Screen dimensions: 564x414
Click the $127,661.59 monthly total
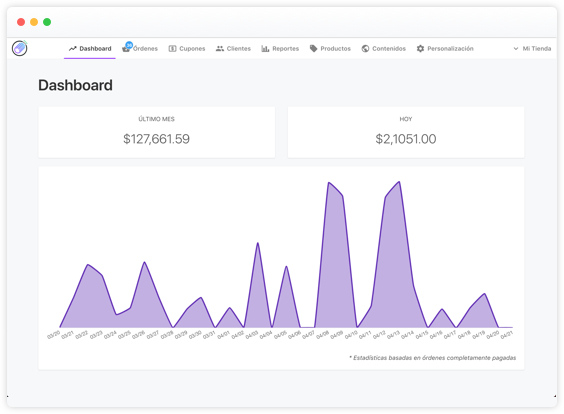point(156,139)
